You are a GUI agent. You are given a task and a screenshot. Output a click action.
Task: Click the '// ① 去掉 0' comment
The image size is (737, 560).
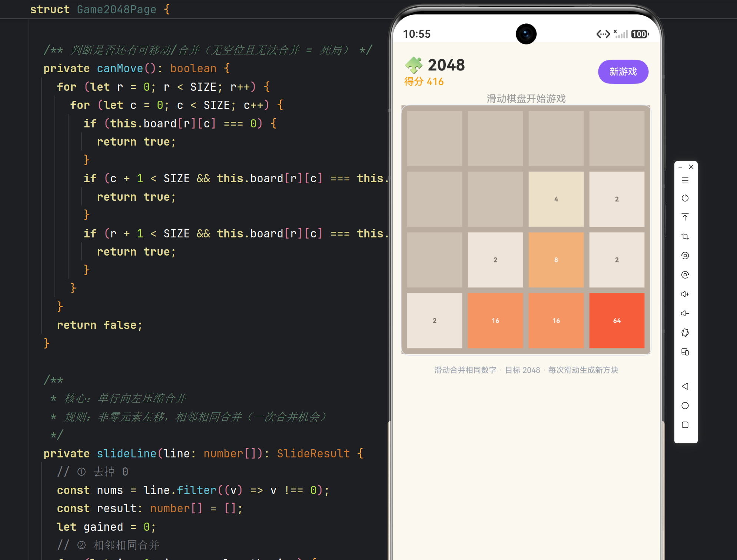point(93,471)
